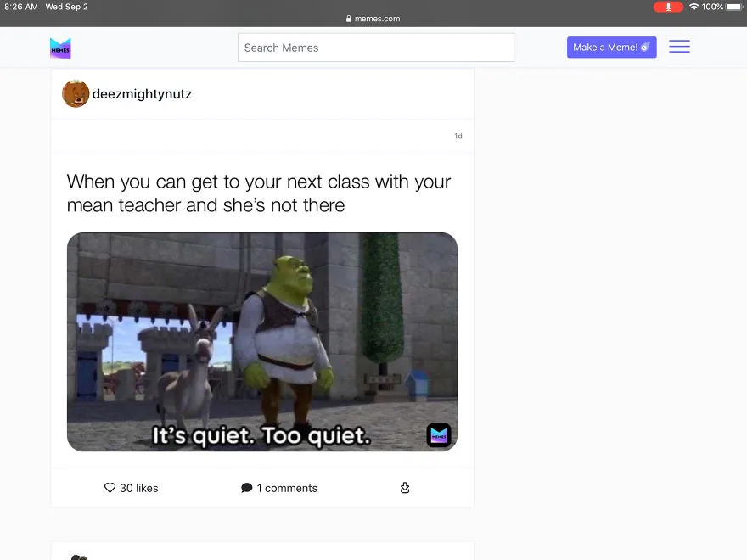
Task: View the 1 comments link
Action: click(x=287, y=488)
